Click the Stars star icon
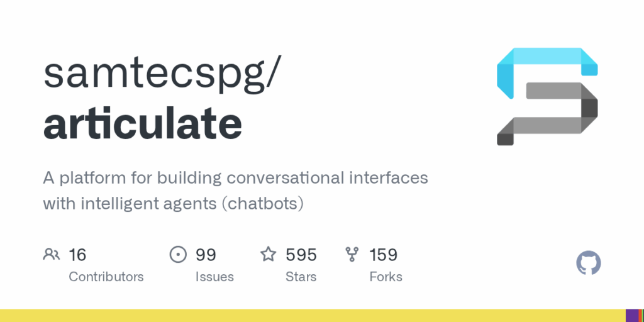Screen dimensions: 644x322 (269, 254)
